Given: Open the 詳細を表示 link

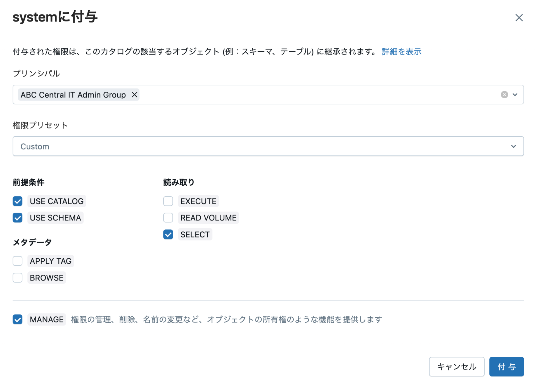Looking at the screenshot, I should point(402,52).
